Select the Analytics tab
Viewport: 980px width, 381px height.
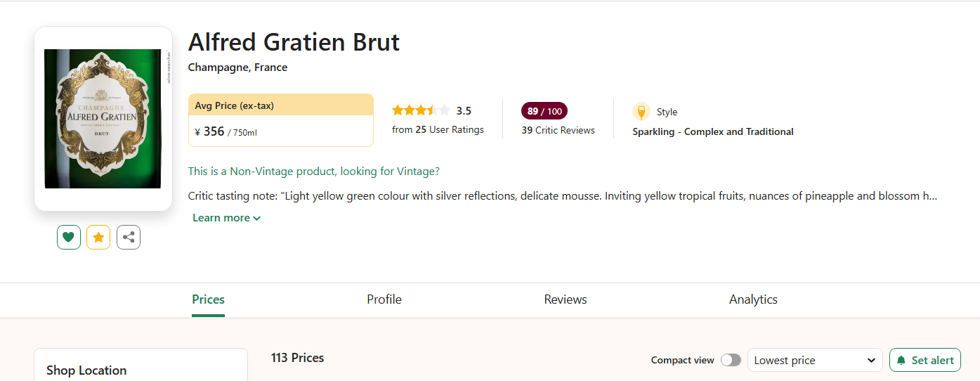click(753, 299)
